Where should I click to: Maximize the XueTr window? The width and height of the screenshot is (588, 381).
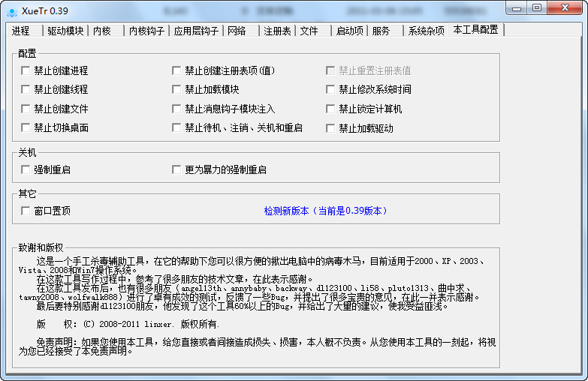coord(537,8)
